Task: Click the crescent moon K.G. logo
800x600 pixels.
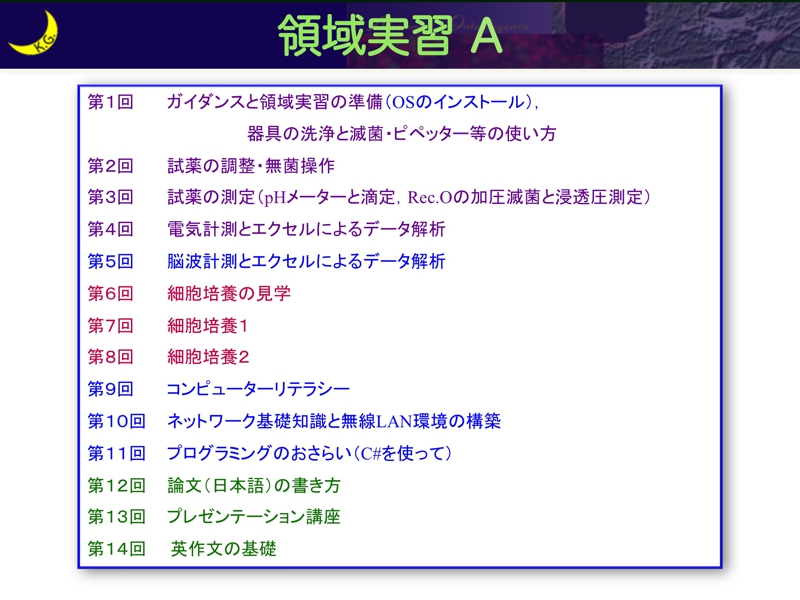Action: 33,35
